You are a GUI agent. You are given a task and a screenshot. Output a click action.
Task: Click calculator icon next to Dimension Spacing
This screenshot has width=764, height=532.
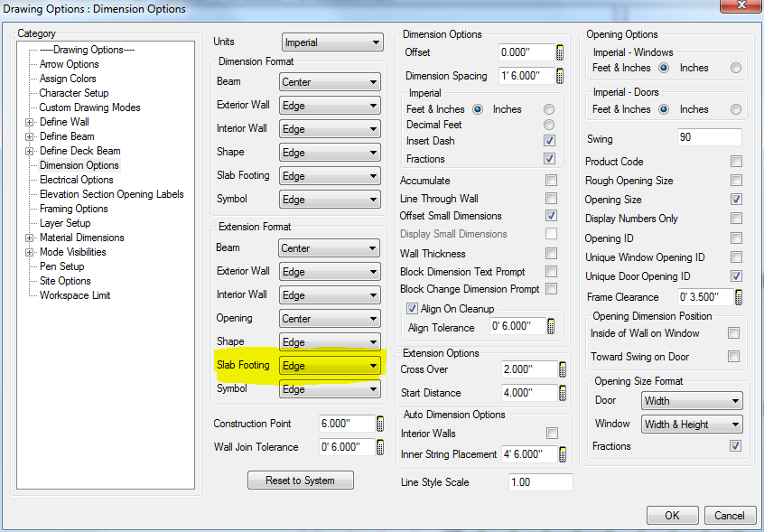pyautogui.click(x=560, y=76)
